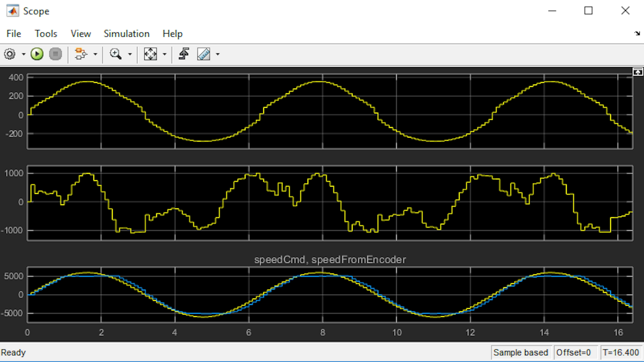Click the Triggers icon in toolbar
644x362 pixels.
(x=184, y=54)
